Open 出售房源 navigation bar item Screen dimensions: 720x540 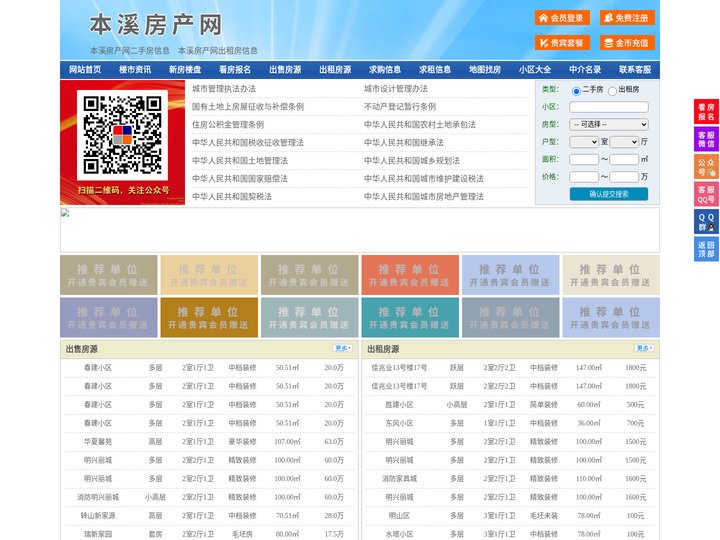[x=285, y=70]
